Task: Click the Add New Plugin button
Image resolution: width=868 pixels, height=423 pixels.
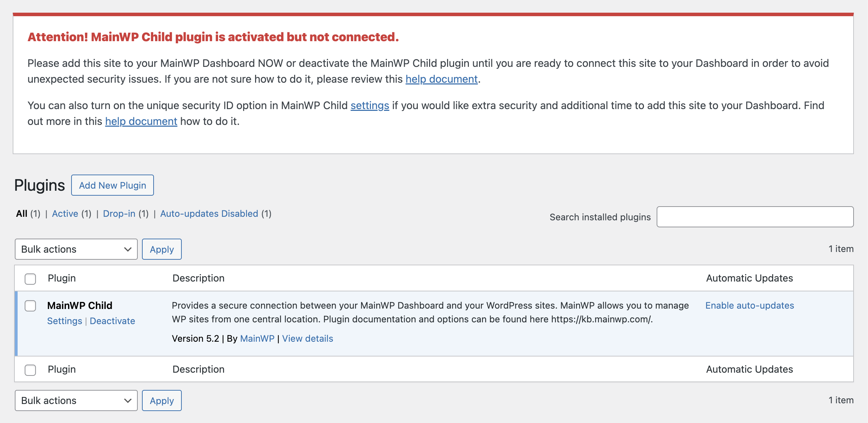Action: (x=112, y=185)
